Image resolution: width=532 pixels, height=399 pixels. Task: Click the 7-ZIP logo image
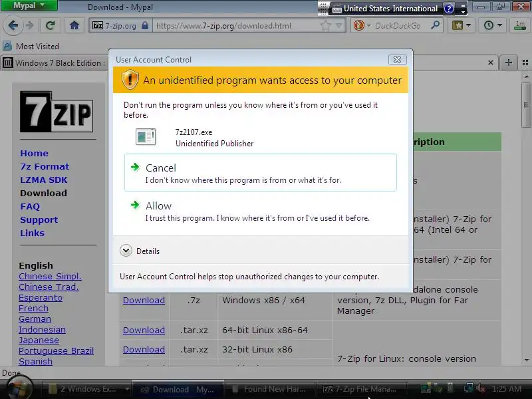[57, 112]
